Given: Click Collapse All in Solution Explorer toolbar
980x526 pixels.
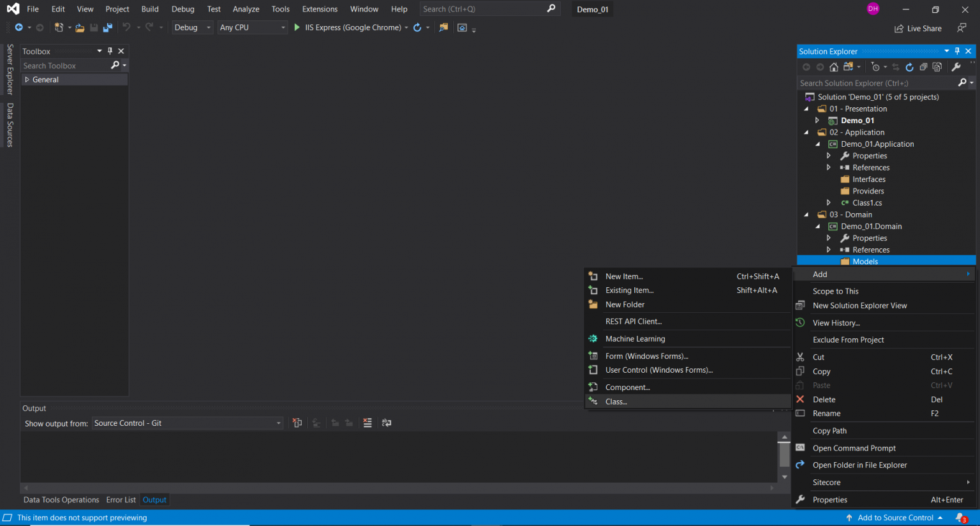Looking at the screenshot, I should tap(923, 67).
